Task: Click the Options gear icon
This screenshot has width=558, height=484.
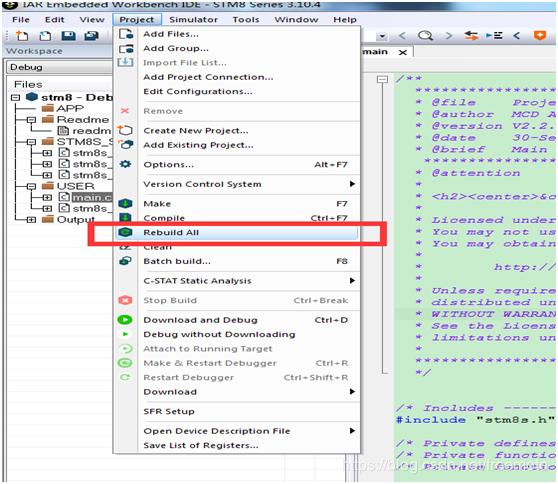Action: click(x=125, y=164)
